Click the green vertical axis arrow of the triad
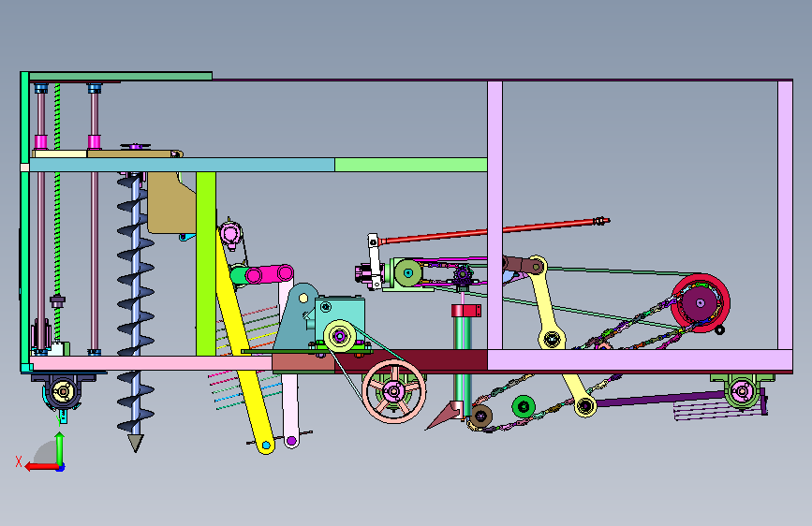 click(x=60, y=449)
